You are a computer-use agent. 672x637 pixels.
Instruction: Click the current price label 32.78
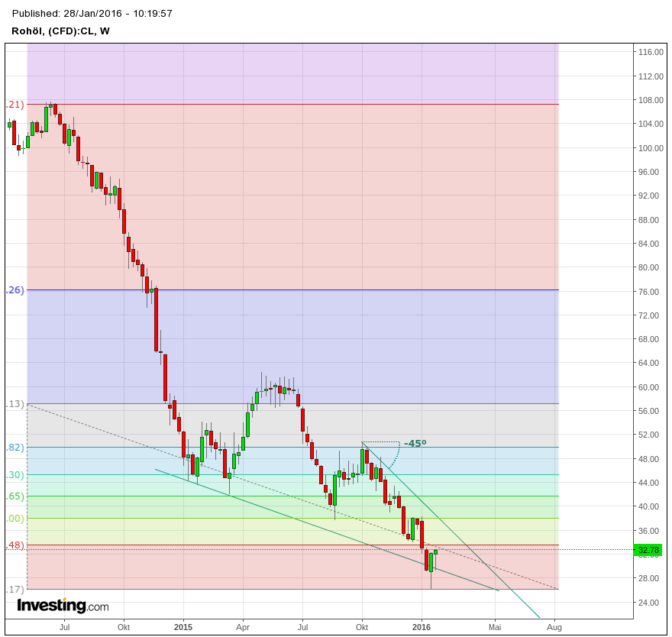[649, 550]
